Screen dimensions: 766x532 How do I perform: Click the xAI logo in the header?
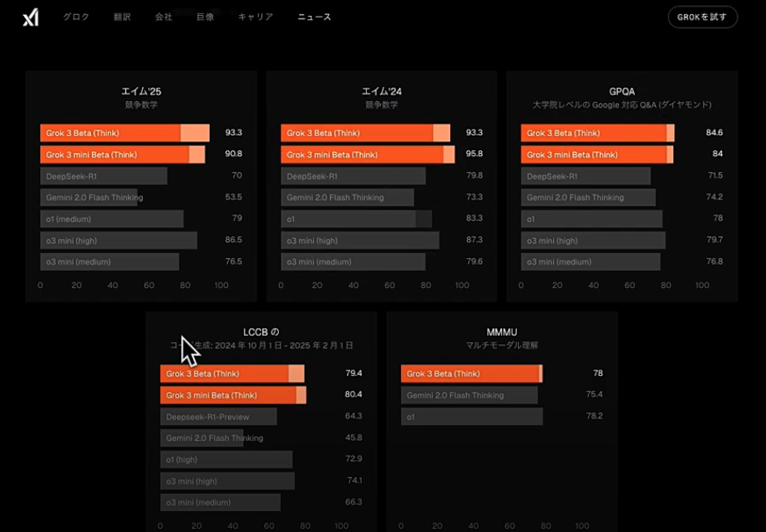point(30,18)
